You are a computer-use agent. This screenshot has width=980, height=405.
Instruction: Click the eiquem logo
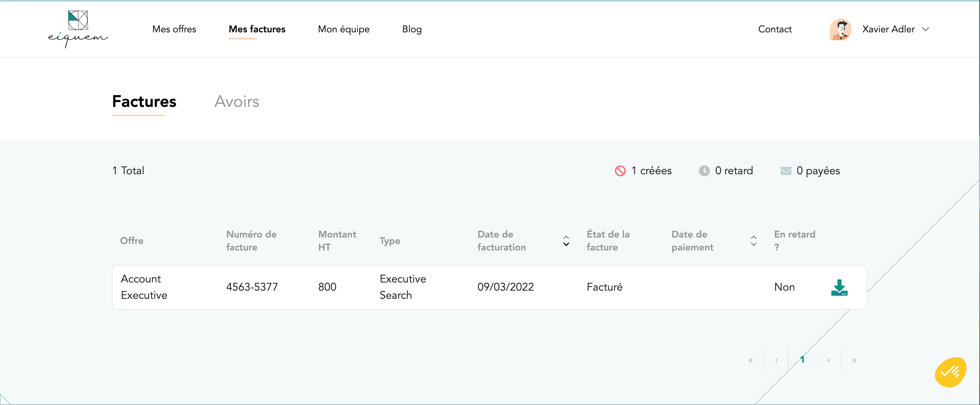(x=78, y=29)
